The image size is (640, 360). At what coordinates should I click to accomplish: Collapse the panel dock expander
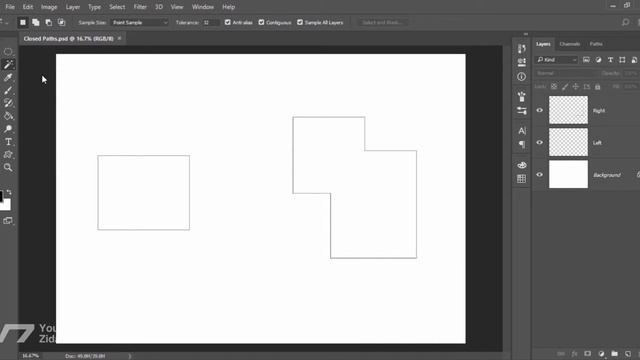(526, 34)
